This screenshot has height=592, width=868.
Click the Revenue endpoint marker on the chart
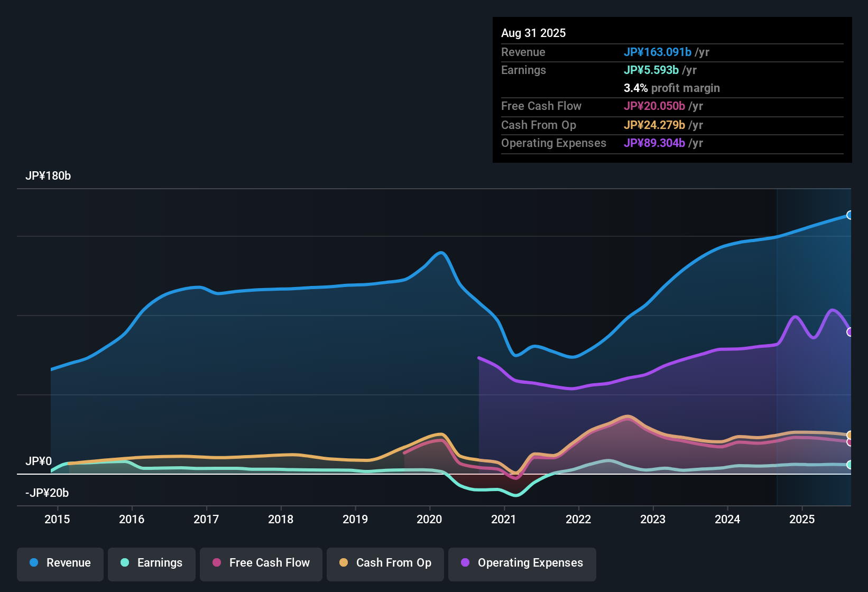tap(850, 215)
